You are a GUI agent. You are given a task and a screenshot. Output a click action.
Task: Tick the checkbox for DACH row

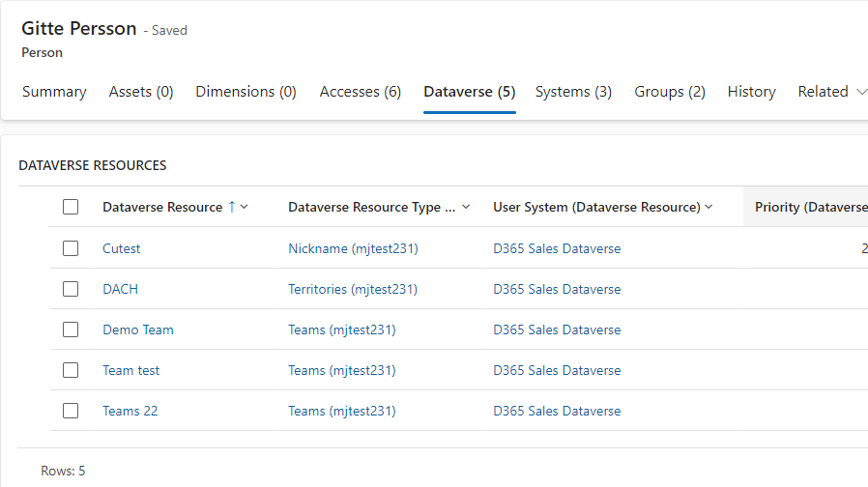coord(71,289)
